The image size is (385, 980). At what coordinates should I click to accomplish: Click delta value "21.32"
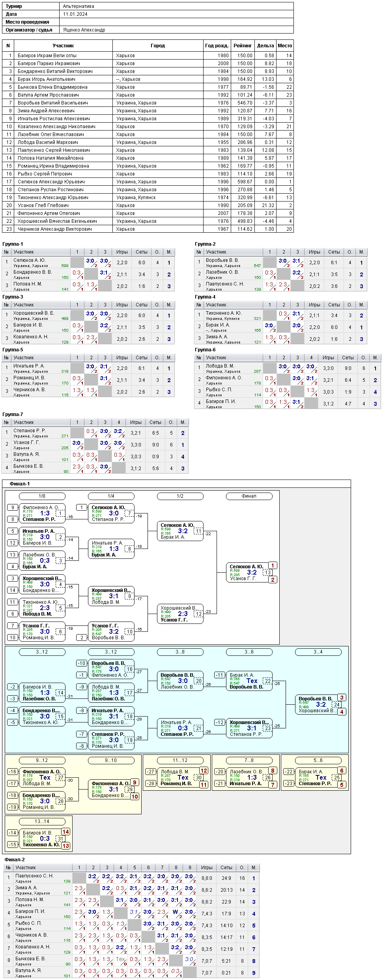pos(268,205)
